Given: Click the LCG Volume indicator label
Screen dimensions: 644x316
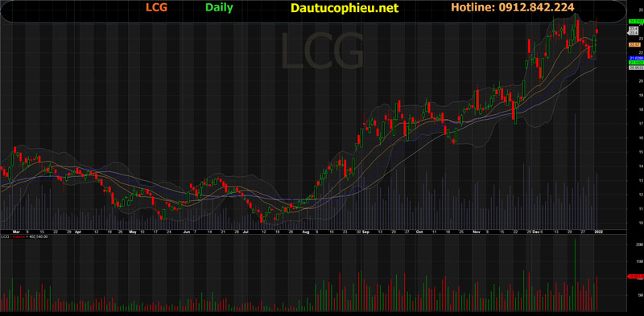Looking at the screenshot, I should (24, 236).
